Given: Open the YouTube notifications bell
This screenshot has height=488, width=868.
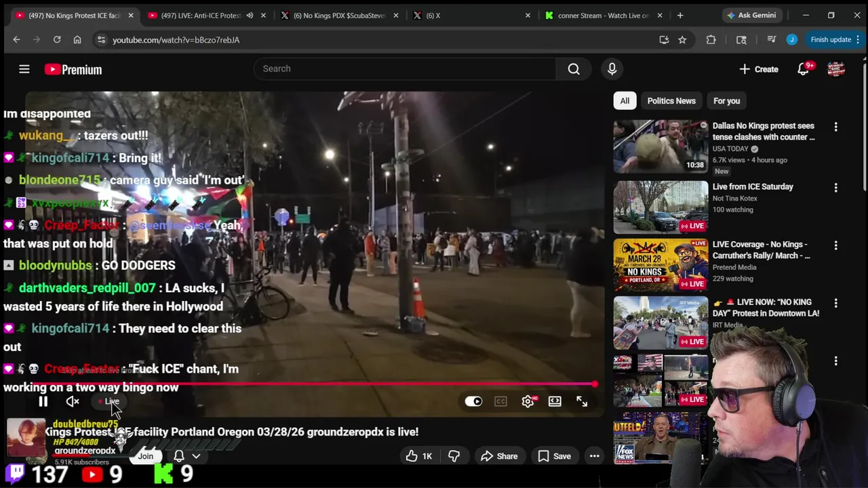Looking at the screenshot, I should [804, 69].
